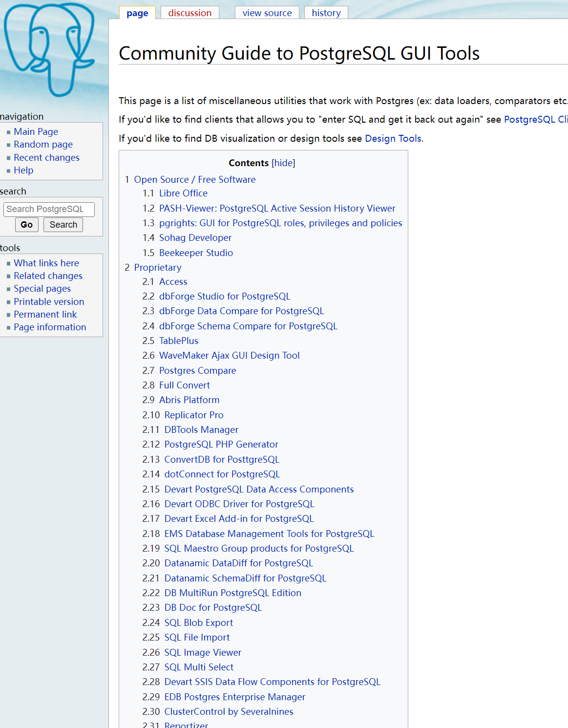Image resolution: width=568 pixels, height=728 pixels.
Task: Jump to WaveMaker Ajax GUI Design Tool
Action: (230, 355)
